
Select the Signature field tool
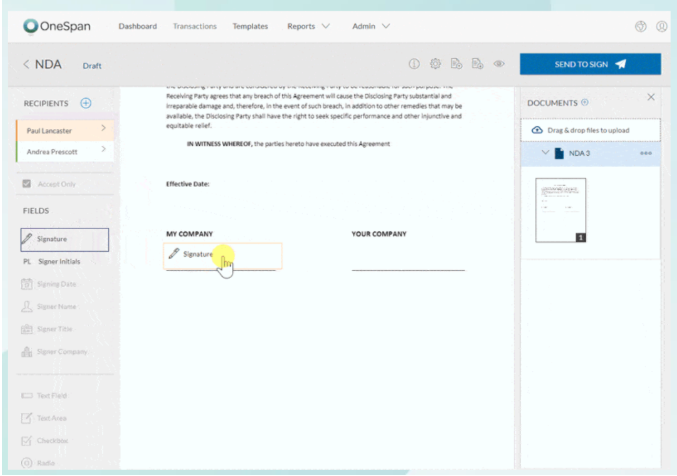click(64, 240)
